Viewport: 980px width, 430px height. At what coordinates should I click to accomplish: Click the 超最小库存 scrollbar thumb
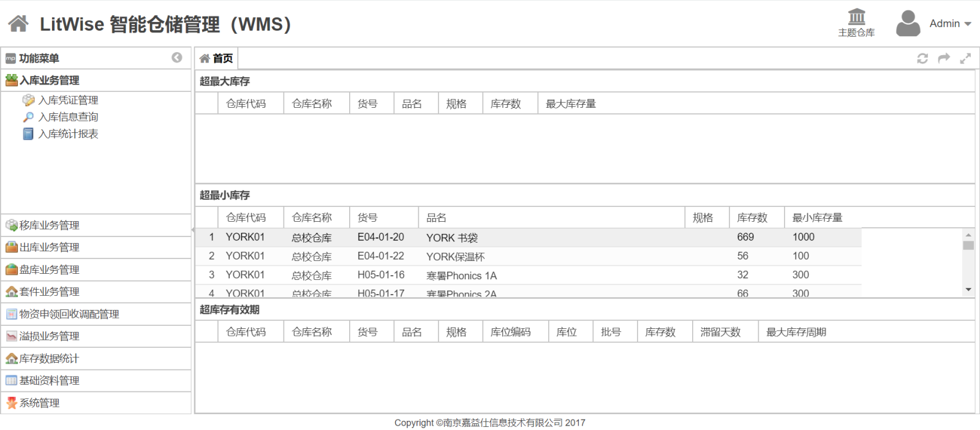click(x=968, y=245)
